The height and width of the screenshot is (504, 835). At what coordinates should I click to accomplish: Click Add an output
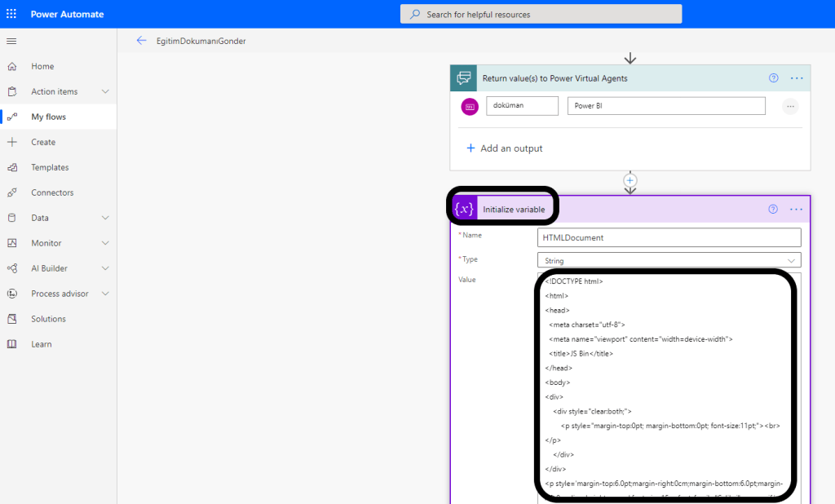click(504, 148)
